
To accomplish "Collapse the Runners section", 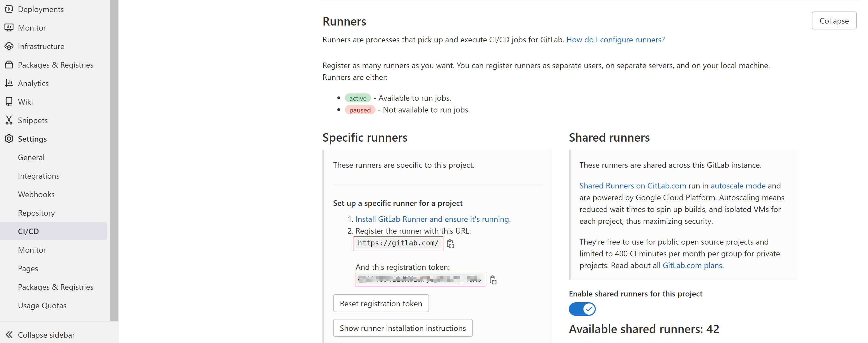I will point(834,20).
